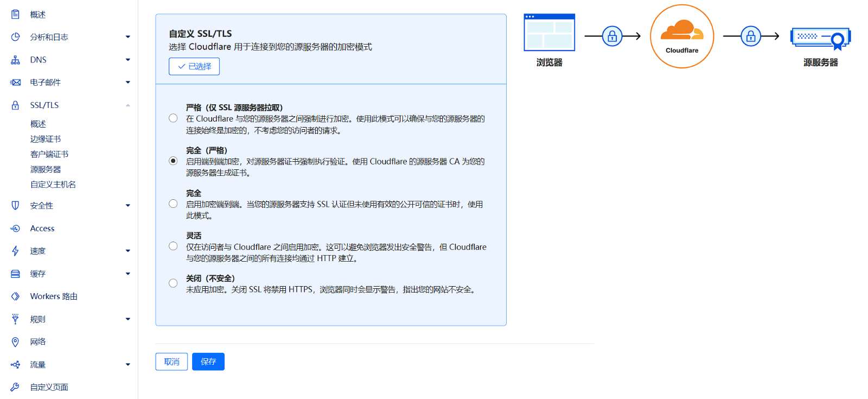Expand the 分析和日志 submenu arrow
This screenshot has height=399, width=868.
click(x=128, y=37)
